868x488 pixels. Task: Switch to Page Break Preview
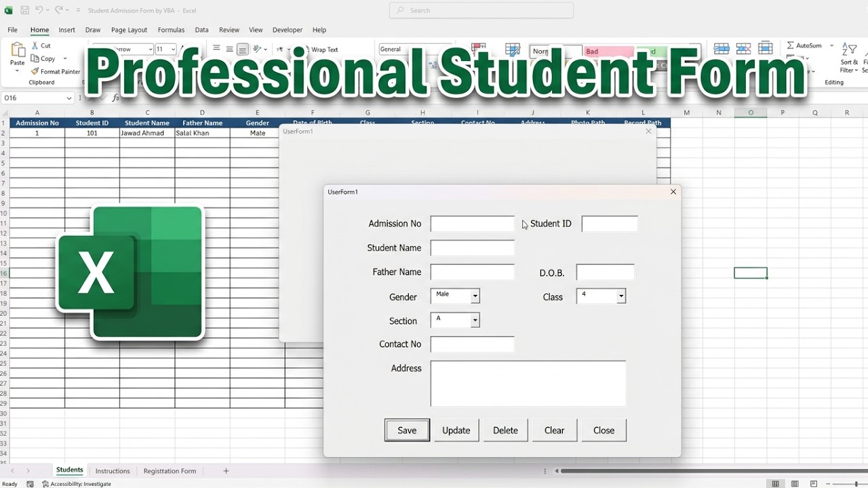(x=814, y=484)
